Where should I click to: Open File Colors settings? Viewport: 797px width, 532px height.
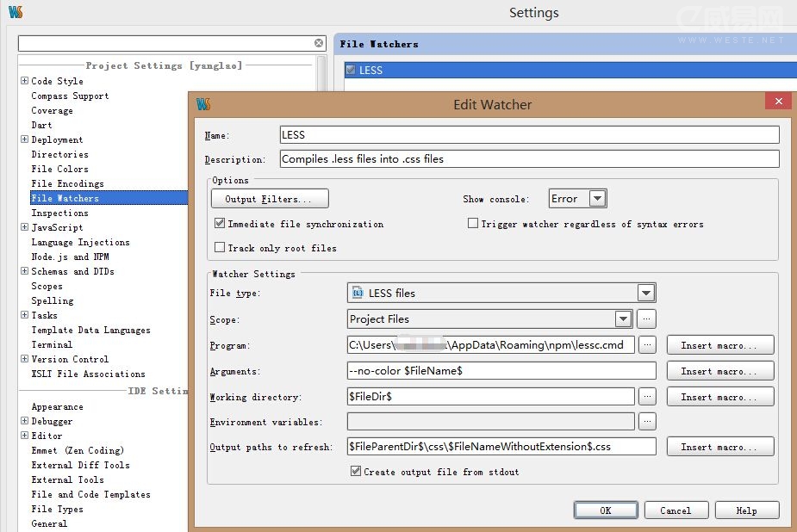click(x=59, y=169)
